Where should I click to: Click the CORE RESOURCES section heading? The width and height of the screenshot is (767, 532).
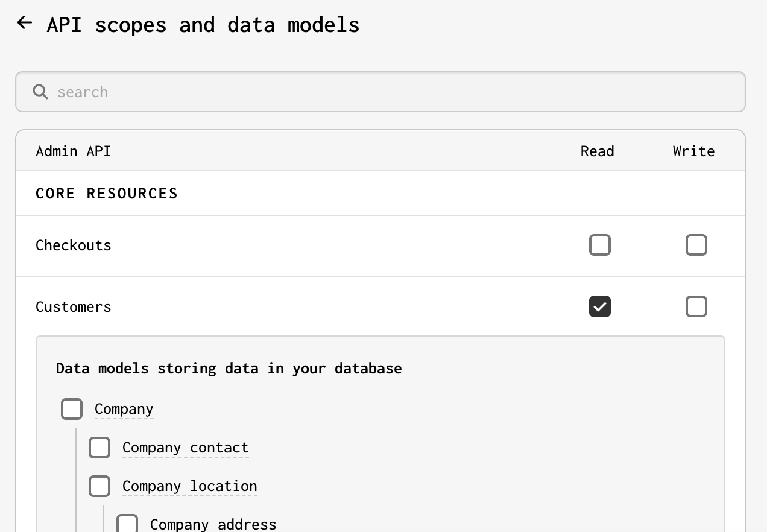pos(107,194)
